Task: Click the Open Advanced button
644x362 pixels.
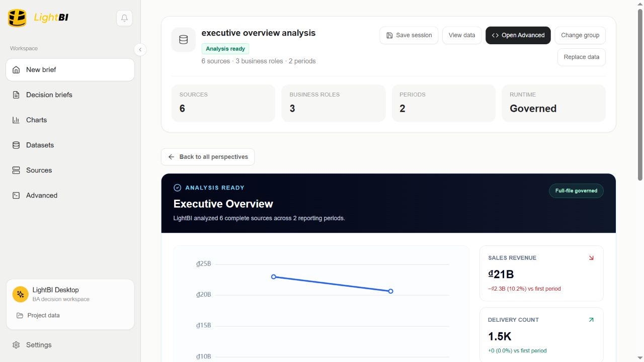Action: pyautogui.click(x=518, y=35)
